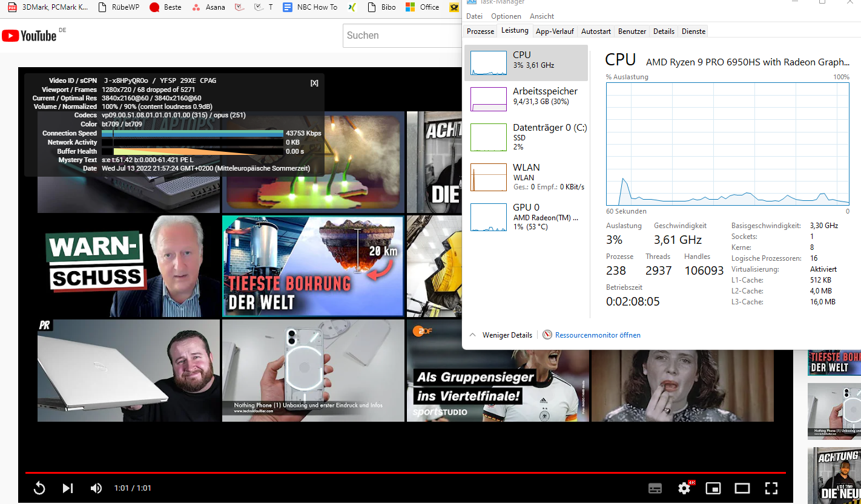The width and height of the screenshot is (861, 504).
Task: Switch to Dienste tab
Action: click(x=693, y=31)
